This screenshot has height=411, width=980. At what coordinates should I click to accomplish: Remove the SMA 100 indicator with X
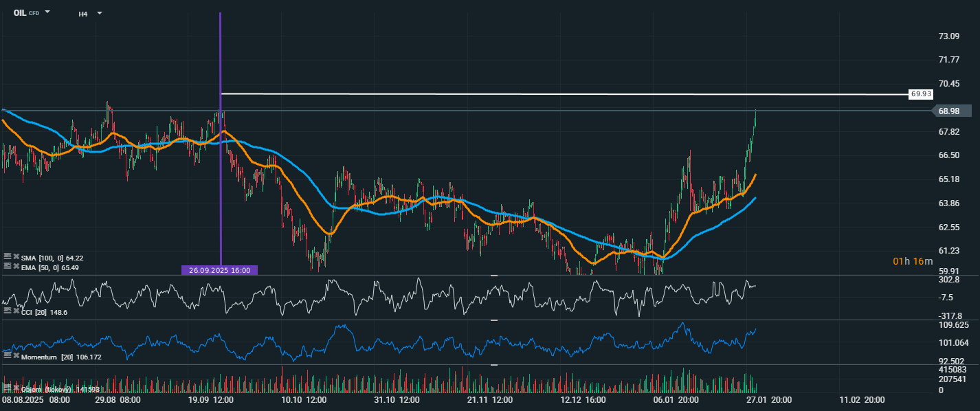[x=16, y=257]
